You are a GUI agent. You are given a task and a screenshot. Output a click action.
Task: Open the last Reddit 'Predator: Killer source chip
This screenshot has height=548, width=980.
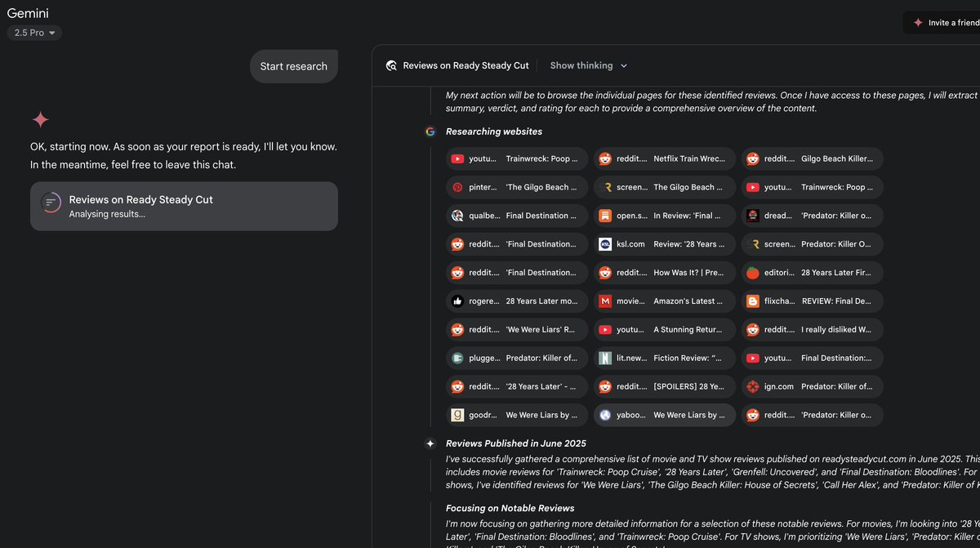[x=813, y=415]
